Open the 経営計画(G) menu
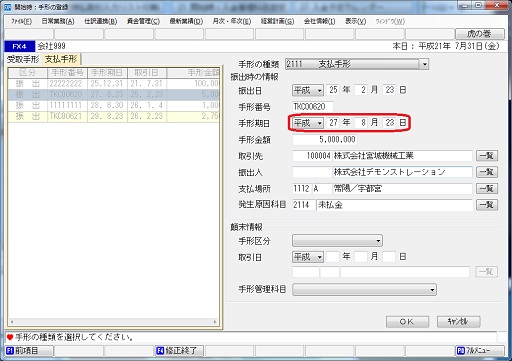 (277, 21)
